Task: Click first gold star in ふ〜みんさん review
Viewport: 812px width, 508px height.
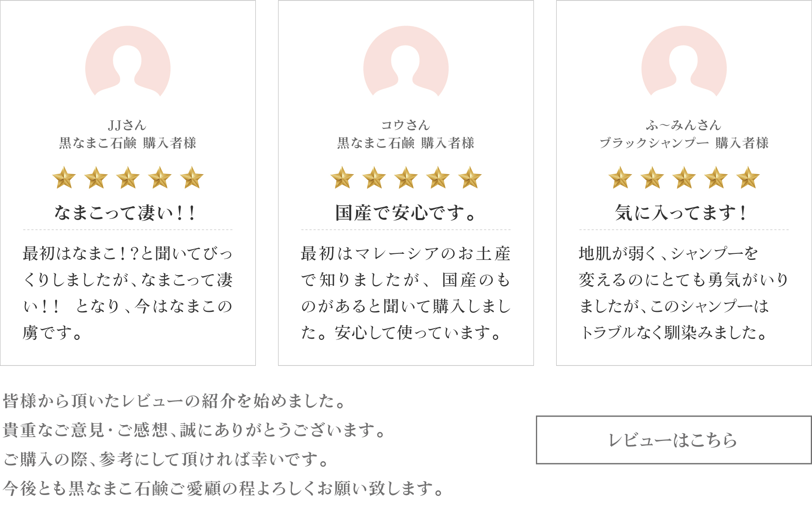Action: click(x=620, y=177)
